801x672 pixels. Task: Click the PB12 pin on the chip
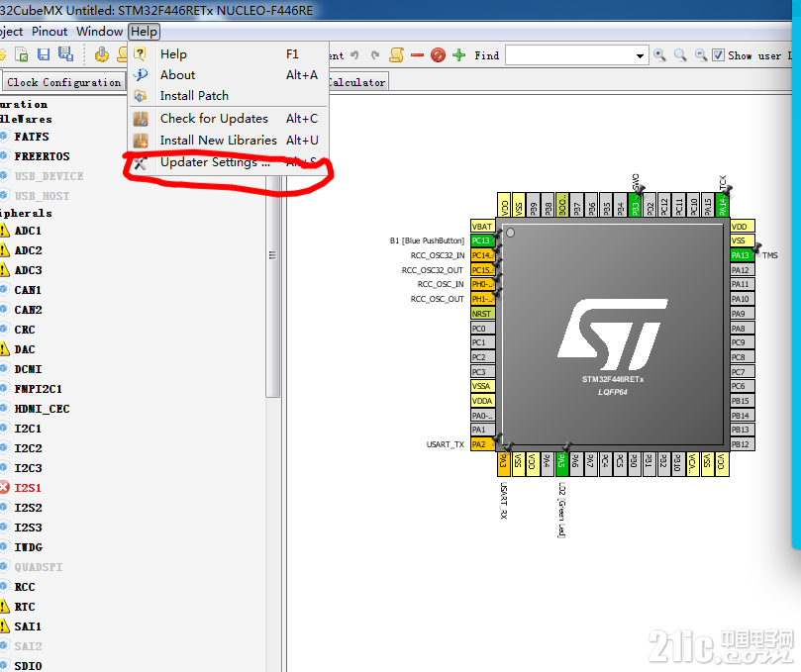(x=743, y=444)
